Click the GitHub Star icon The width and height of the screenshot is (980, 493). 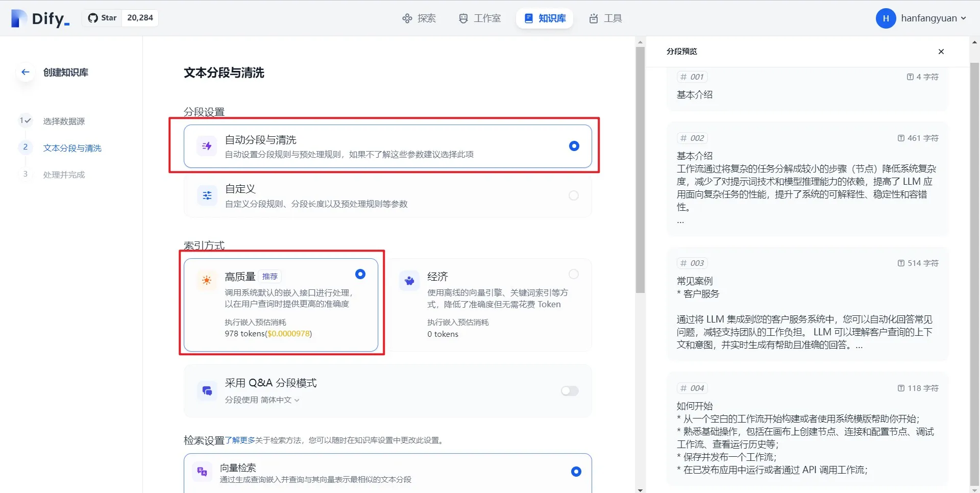point(93,18)
